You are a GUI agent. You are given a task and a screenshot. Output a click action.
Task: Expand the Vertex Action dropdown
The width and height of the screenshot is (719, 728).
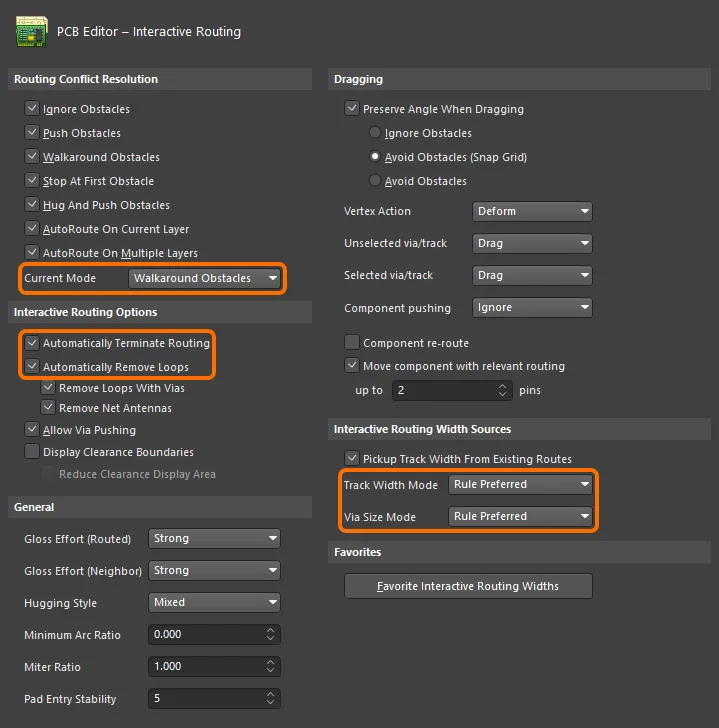[x=532, y=211]
